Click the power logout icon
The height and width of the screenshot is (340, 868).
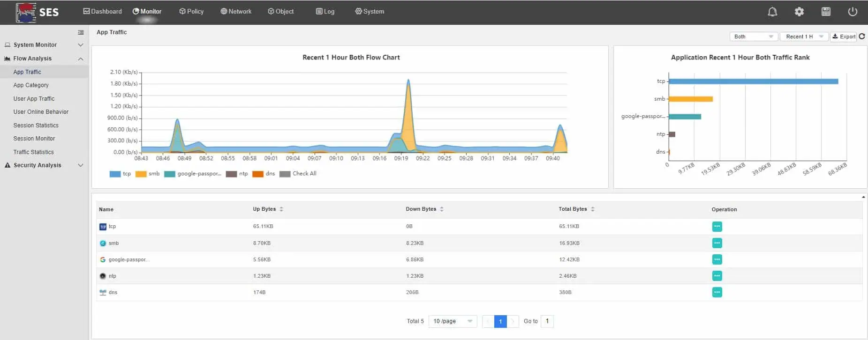[853, 12]
